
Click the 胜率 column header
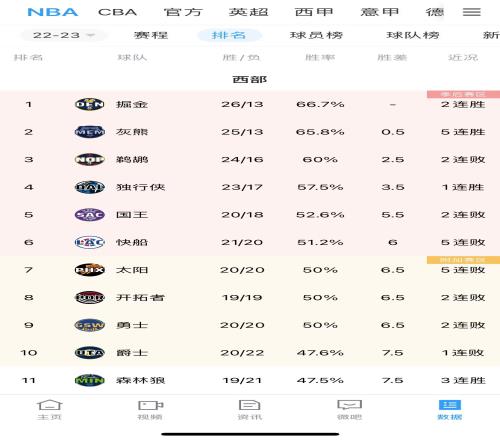320,58
